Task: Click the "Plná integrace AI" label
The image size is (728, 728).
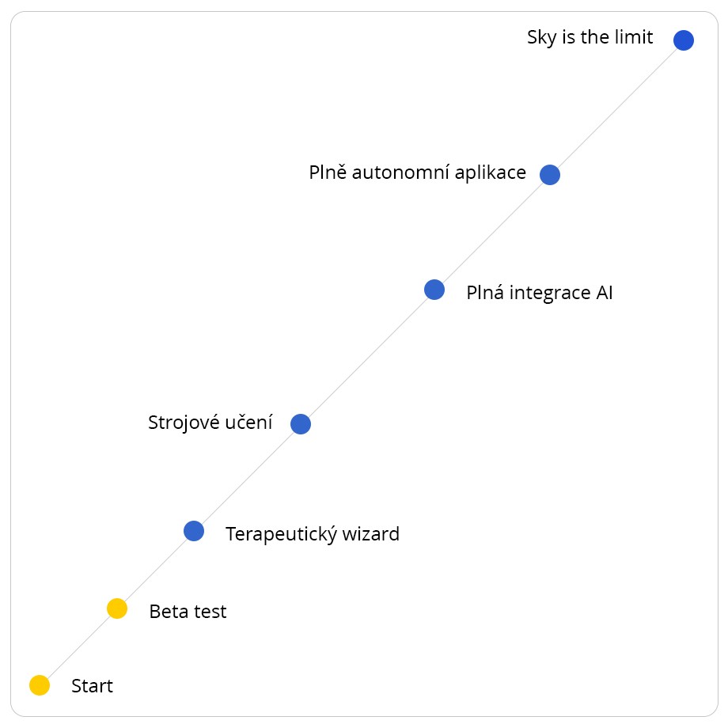Action: 540,293
